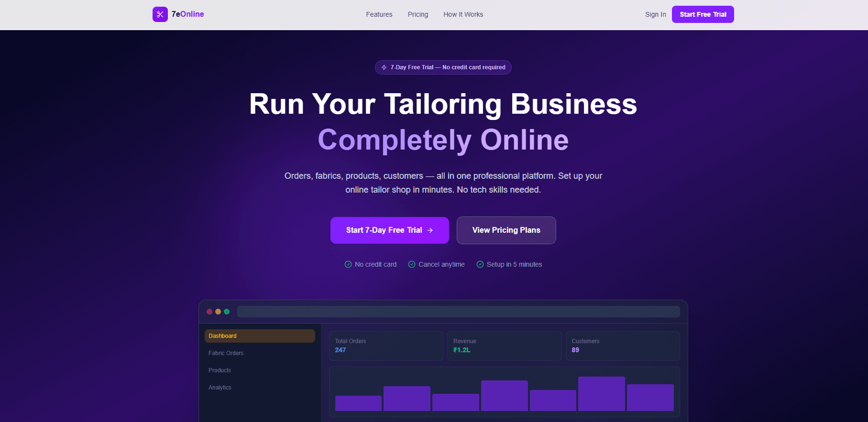Screen dimensions: 868x422
Task: Click the 7eOnline scissors logo icon
Action: [160, 14]
